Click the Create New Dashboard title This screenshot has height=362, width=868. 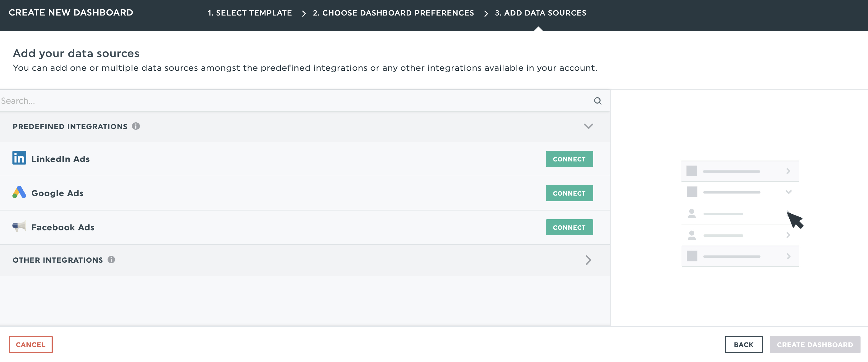[x=71, y=12]
